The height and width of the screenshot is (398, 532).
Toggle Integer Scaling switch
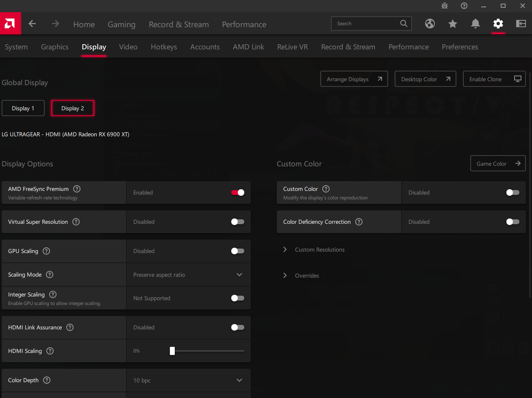click(238, 298)
